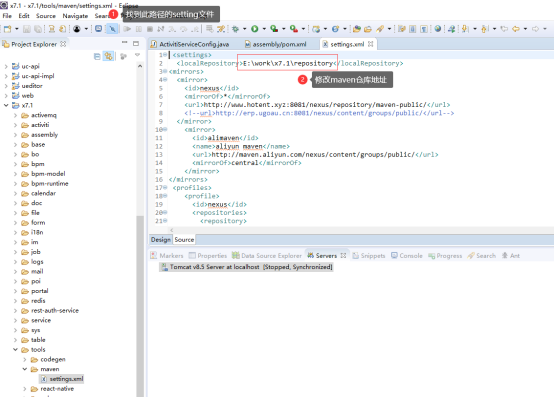Screen dimensions: 554x398
Task: Select Tomcat v8.5 Server at localhost entry
Action: click(247, 267)
